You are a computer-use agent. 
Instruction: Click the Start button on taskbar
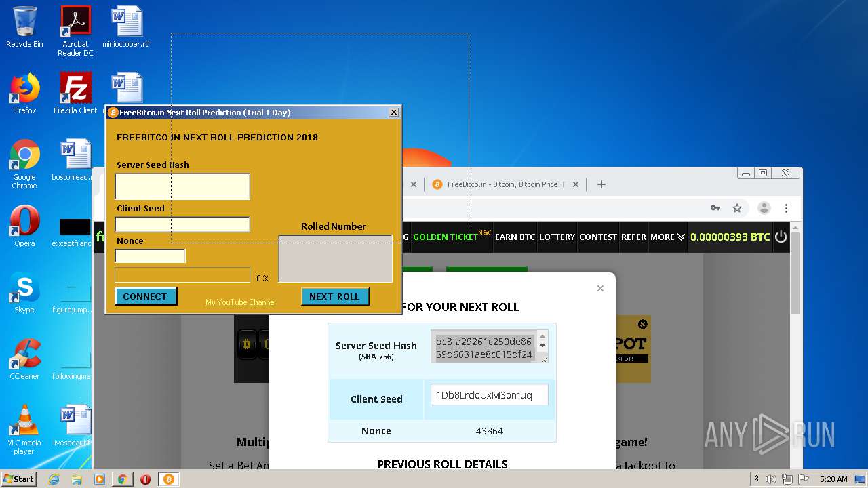click(x=18, y=479)
